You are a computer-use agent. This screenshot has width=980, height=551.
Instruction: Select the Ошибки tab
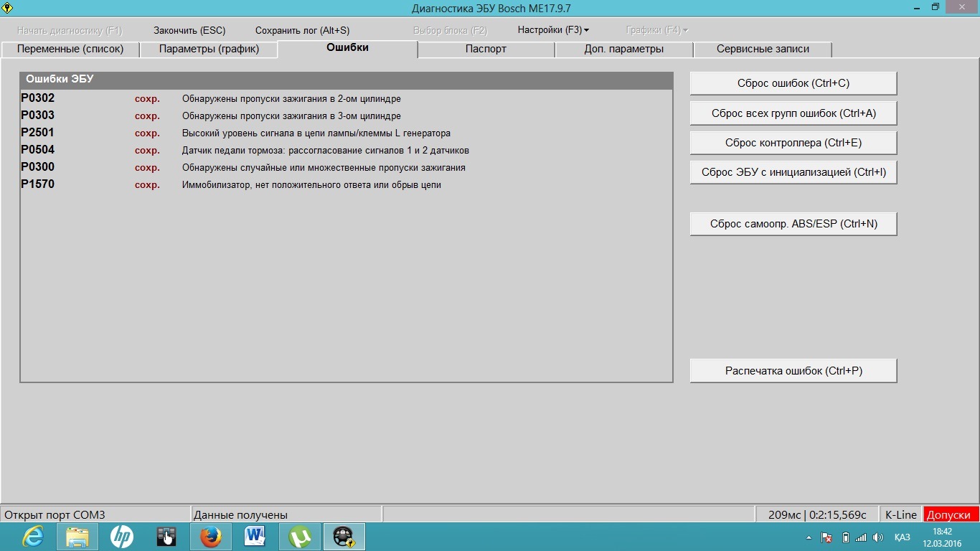point(347,47)
